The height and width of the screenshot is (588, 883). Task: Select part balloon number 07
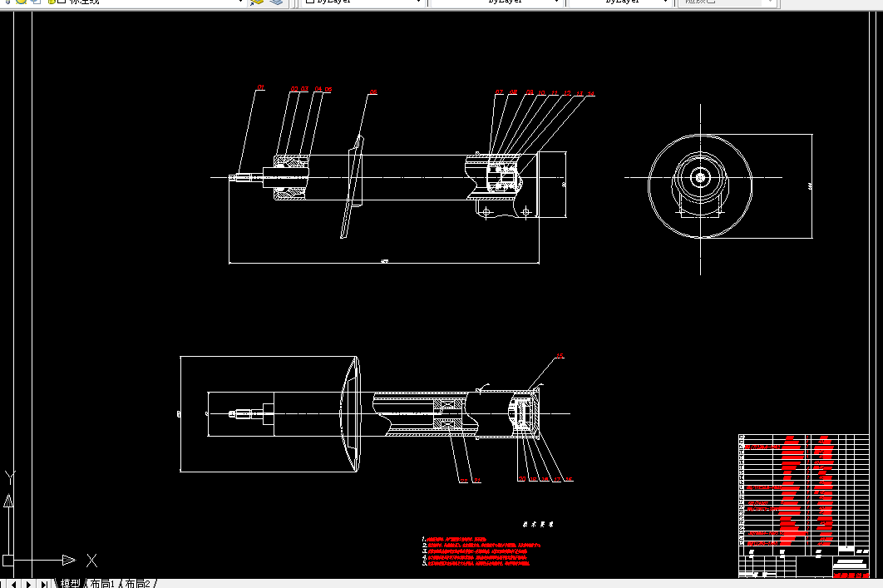pos(499,91)
